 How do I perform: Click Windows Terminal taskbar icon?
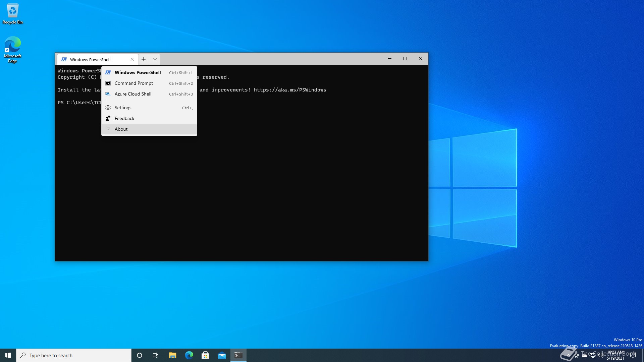tap(238, 355)
